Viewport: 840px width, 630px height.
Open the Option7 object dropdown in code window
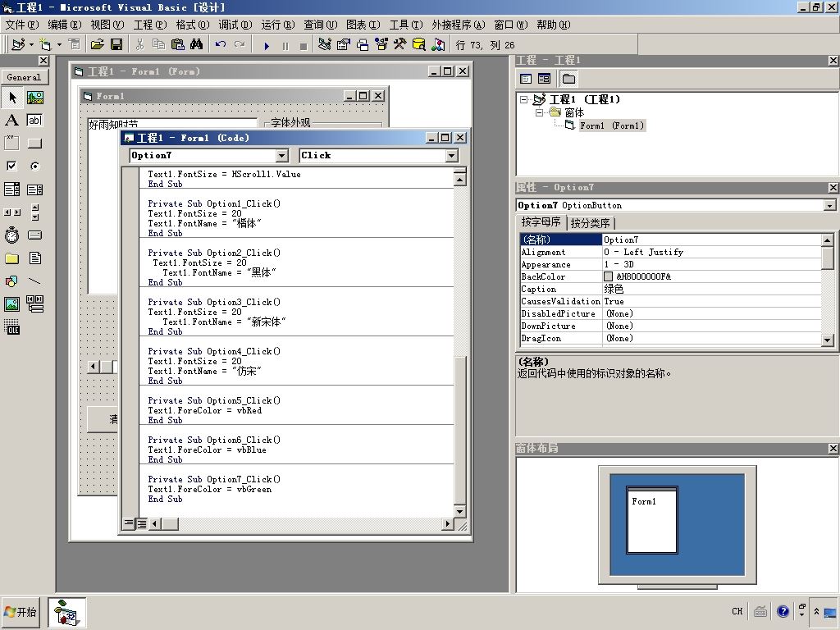[281, 156]
